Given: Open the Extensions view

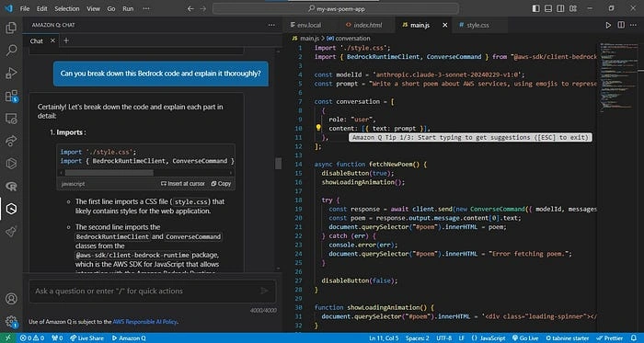Looking at the screenshot, I should click(11, 96).
